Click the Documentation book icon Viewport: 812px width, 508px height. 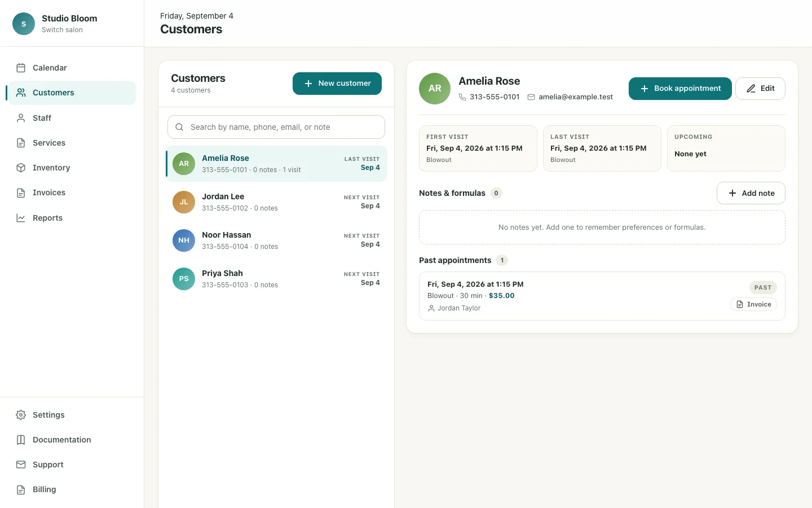[x=21, y=440]
